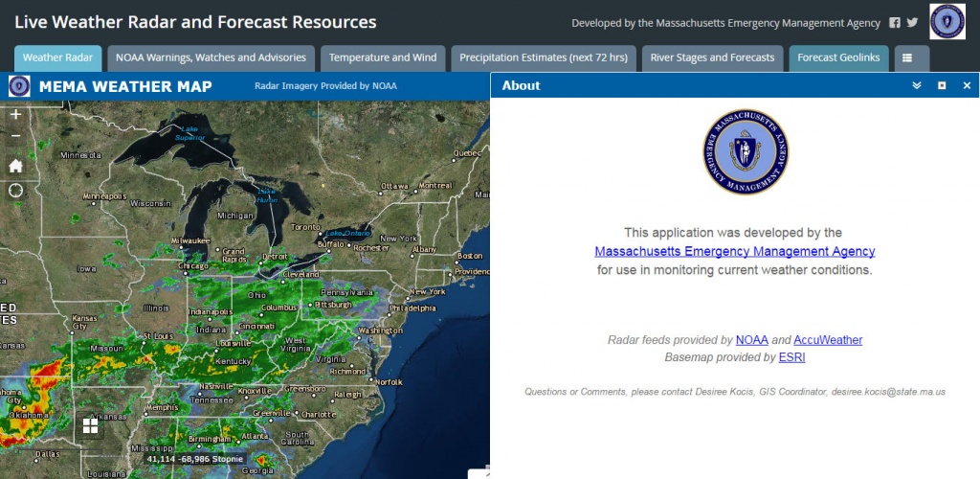980x479 pixels.
Task: Open NOAA Warnings, Watches and Advisories tab
Action: tap(212, 58)
